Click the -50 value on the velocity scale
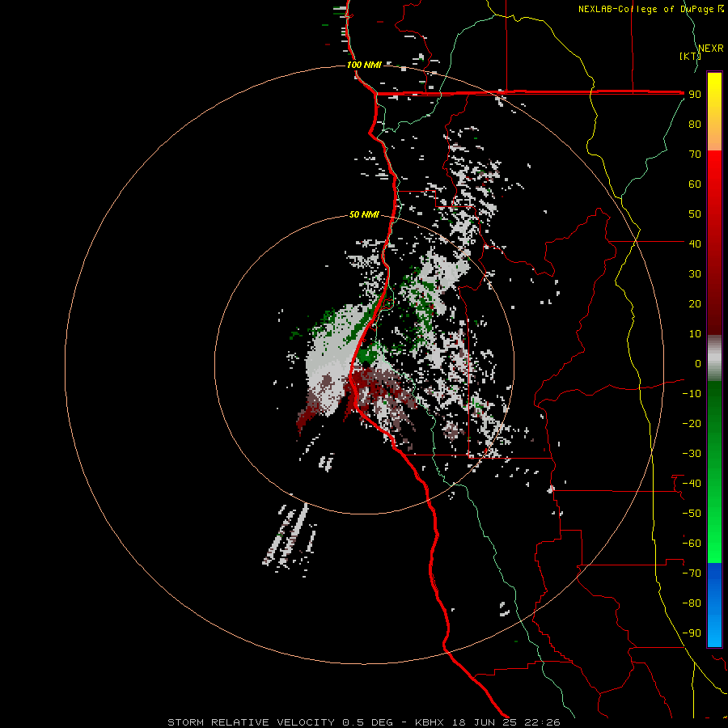Screen dimensions: 728x728 click(x=692, y=514)
